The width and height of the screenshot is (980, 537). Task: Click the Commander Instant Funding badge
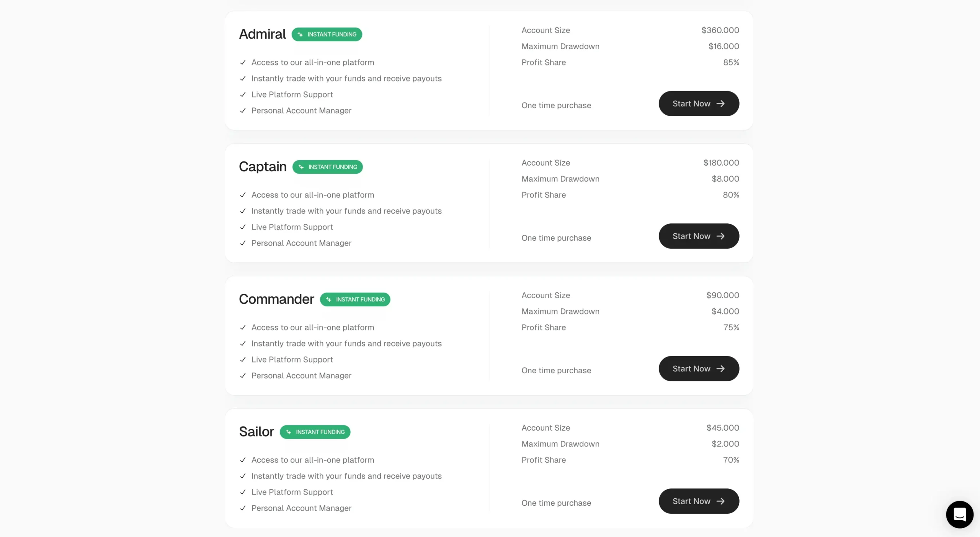355,299
